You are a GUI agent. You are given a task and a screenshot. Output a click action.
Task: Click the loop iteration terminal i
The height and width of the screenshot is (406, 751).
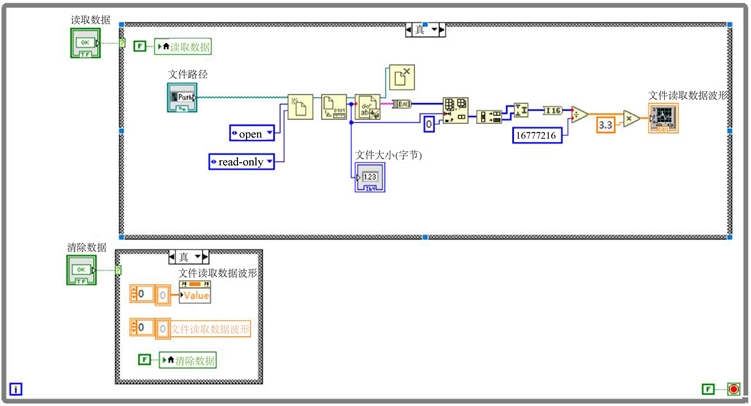click(x=15, y=389)
